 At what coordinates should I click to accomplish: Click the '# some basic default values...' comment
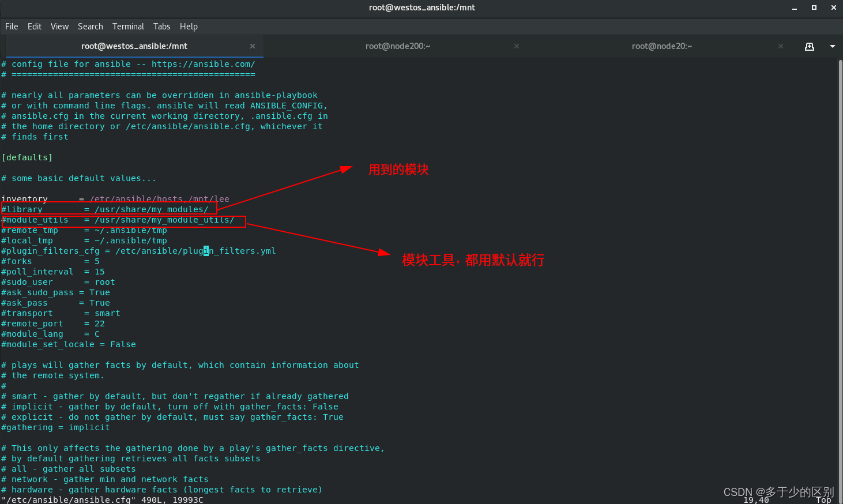78,178
